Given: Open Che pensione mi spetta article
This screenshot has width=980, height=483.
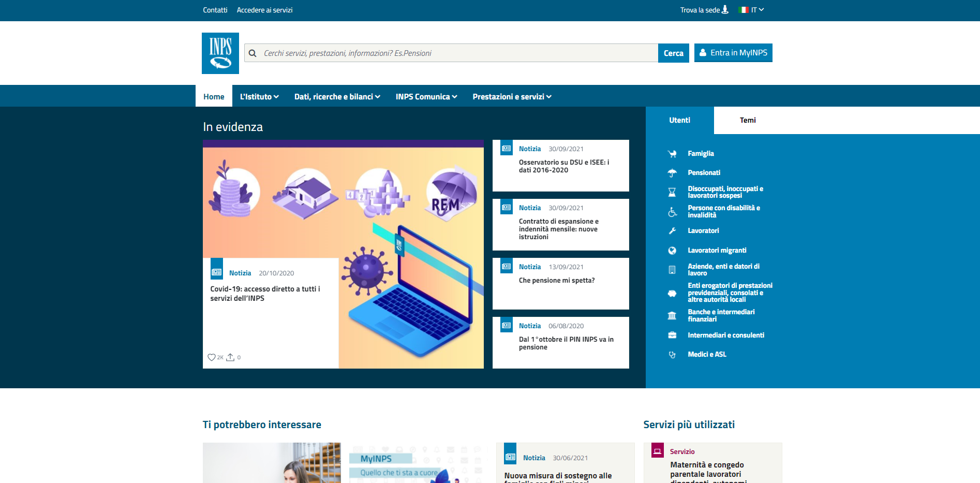Looking at the screenshot, I should coord(557,281).
